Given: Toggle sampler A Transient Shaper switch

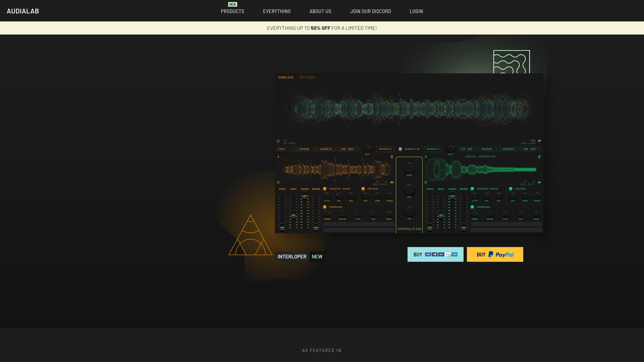Looking at the screenshot, I should (x=325, y=189).
